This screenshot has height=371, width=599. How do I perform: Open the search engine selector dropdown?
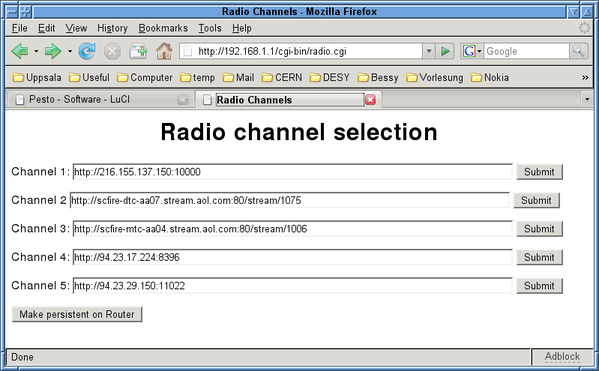tap(479, 51)
